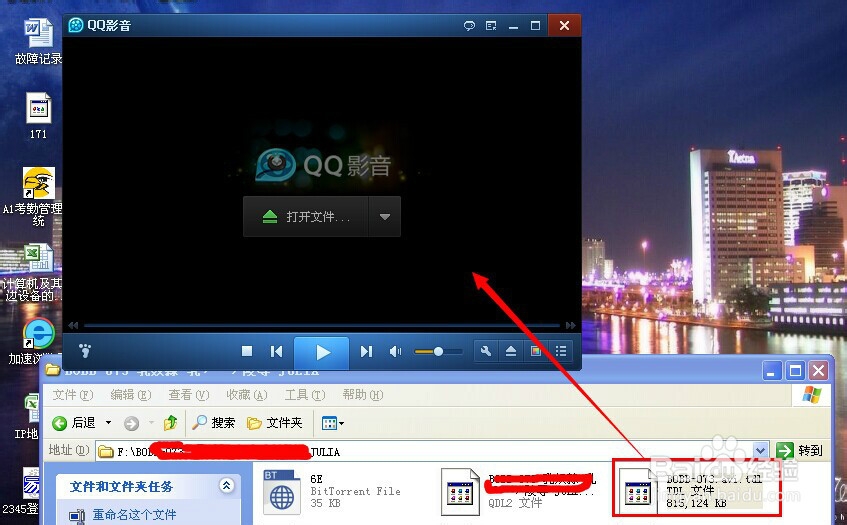Click the 重命名这个文件 link
Viewport: 847px width, 525px height.
[x=134, y=515]
